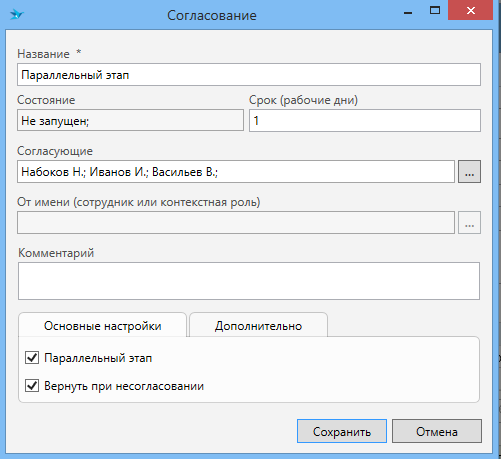
Task: Click the bird app icon in title bar
Action: tap(17, 15)
